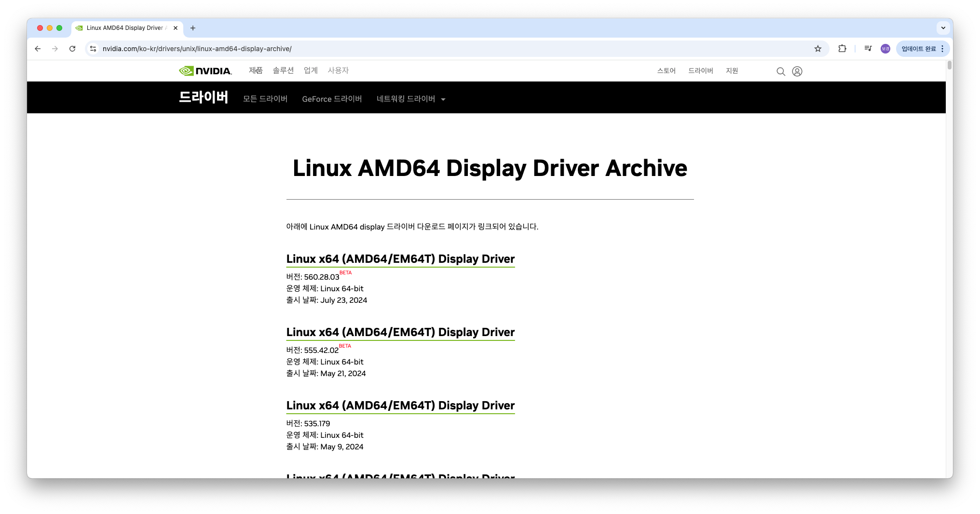This screenshot has height=514, width=980.
Task: Click the large 드라이버 heading in black bar
Action: tap(204, 97)
